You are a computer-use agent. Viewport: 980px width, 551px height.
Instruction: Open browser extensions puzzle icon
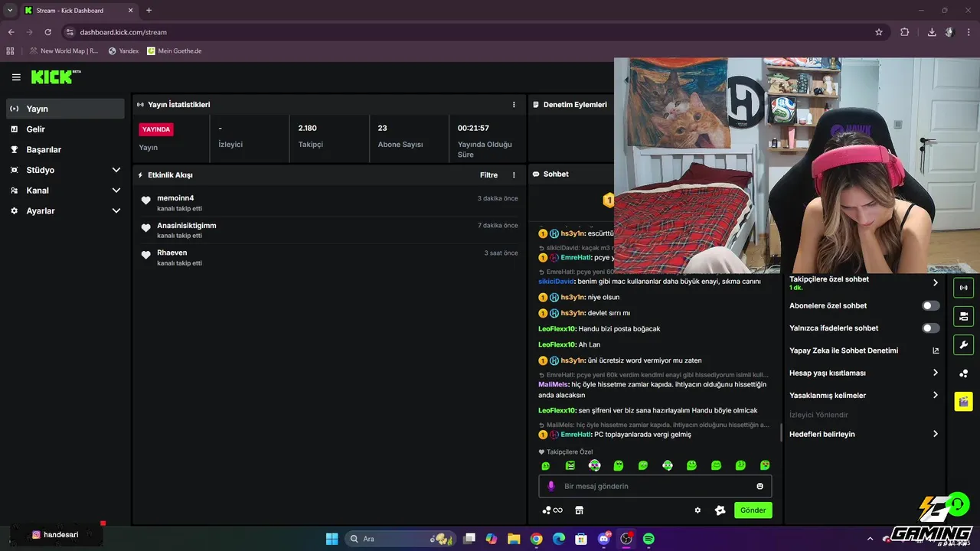tap(905, 32)
